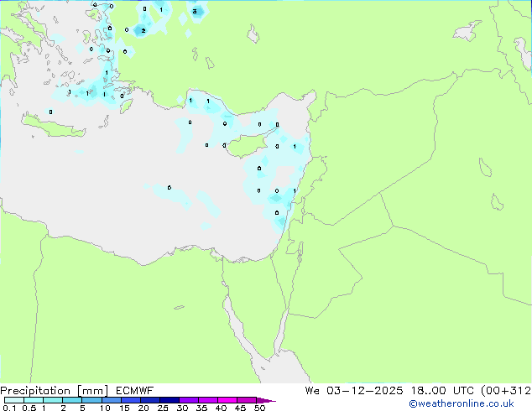Viewport: 532px width, 411px height.
Task: Click the ECMWF model label
Action: (x=135, y=391)
